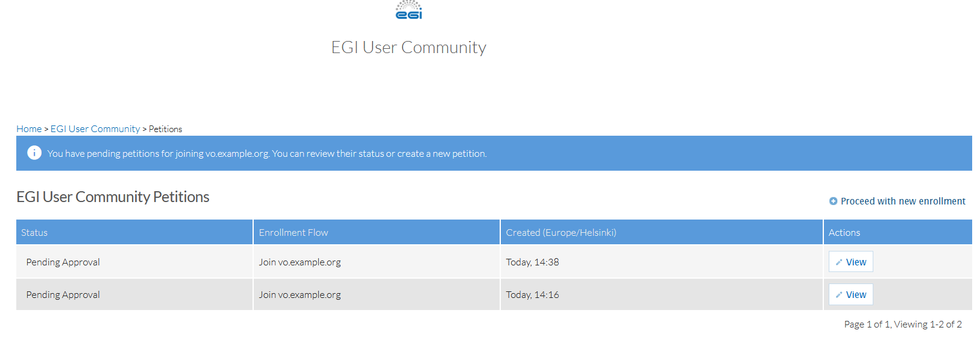980x345 pixels.
Task: Click the pending petitions banner message
Action: tap(267, 154)
